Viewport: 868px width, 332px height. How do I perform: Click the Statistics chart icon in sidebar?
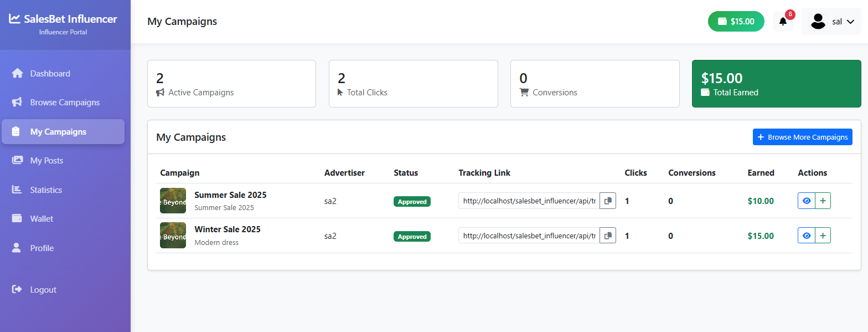(17, 190)
